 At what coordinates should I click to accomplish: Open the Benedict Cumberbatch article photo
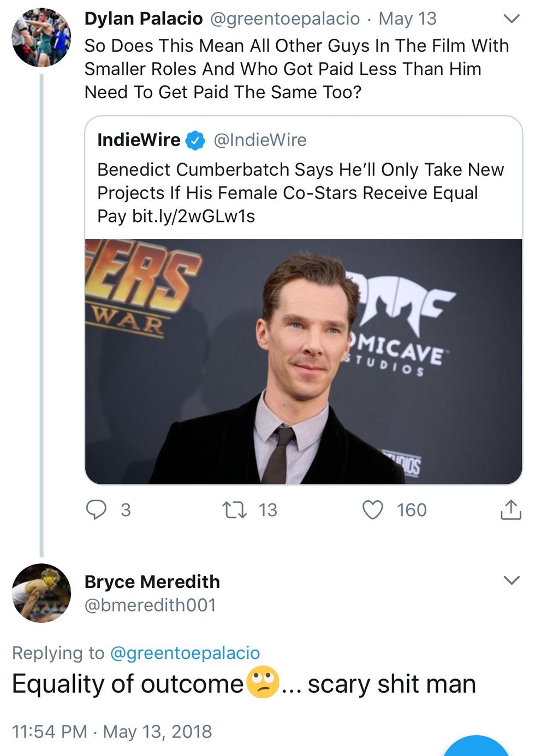click(304, 361)
